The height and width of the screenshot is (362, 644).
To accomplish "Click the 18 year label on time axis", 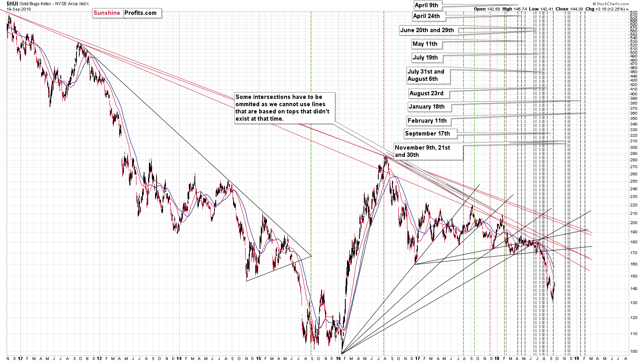I will [x=497, y=358].
